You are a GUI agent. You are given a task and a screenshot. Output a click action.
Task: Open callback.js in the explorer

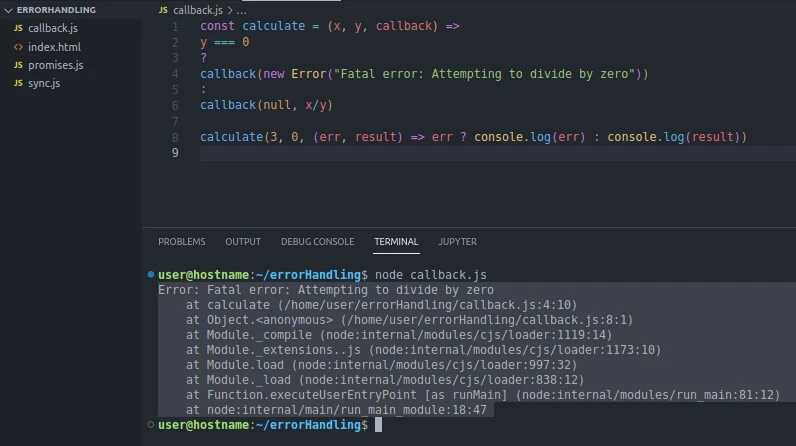[52, 28]
